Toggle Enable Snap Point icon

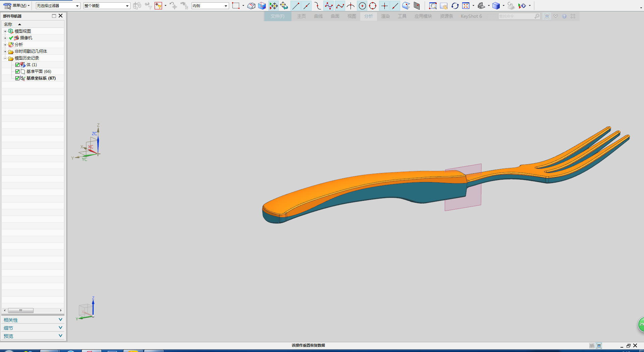coord(274,6)
